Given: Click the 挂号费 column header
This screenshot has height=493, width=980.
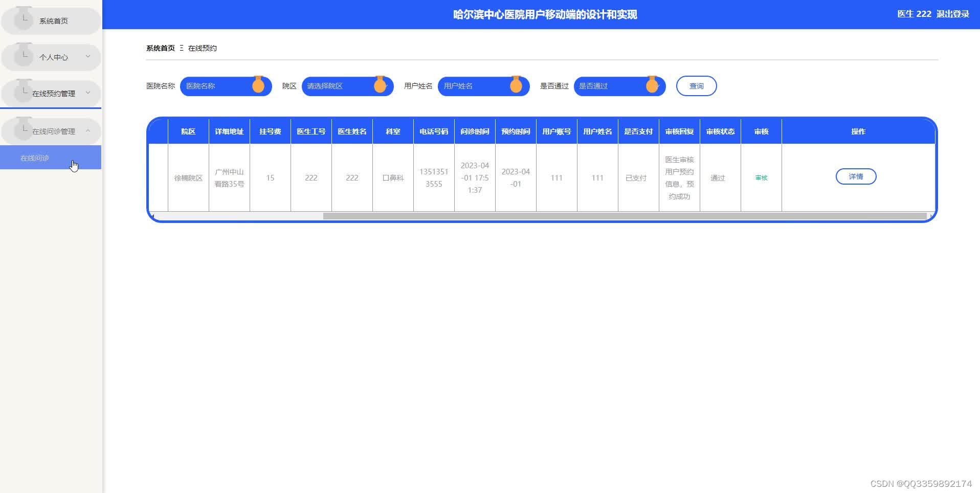Looking at the screenshot, I should [270, 131].
